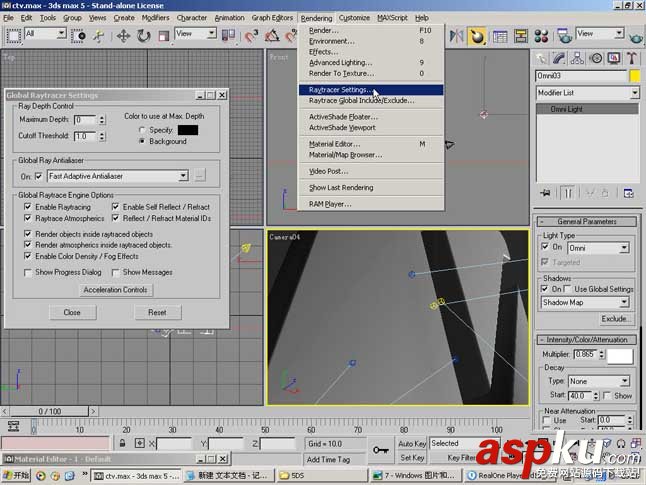Click the key mode toggle key icon
This screenshot has height=485, width=646.
click(x=381, y=450)
